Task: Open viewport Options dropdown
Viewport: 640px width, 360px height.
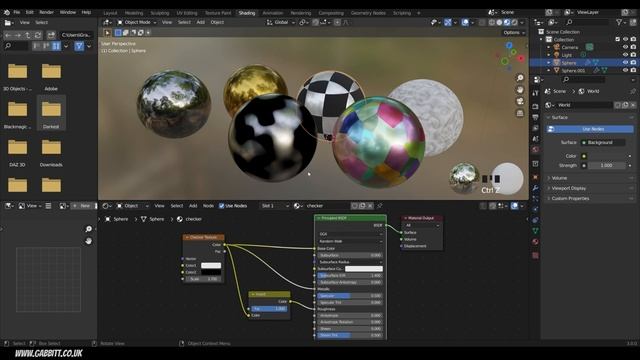Action: [x=514, y=33]
